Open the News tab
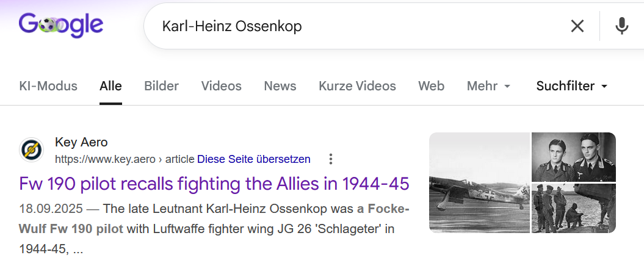This screenshot has width=644, height=277. click(x=280, y=86)
